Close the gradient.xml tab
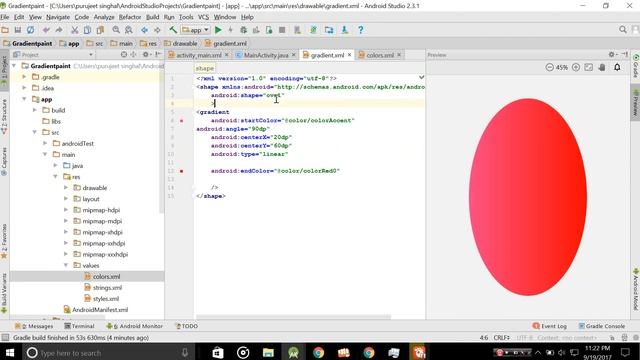The image size is (640, 360). pos(349,55)
